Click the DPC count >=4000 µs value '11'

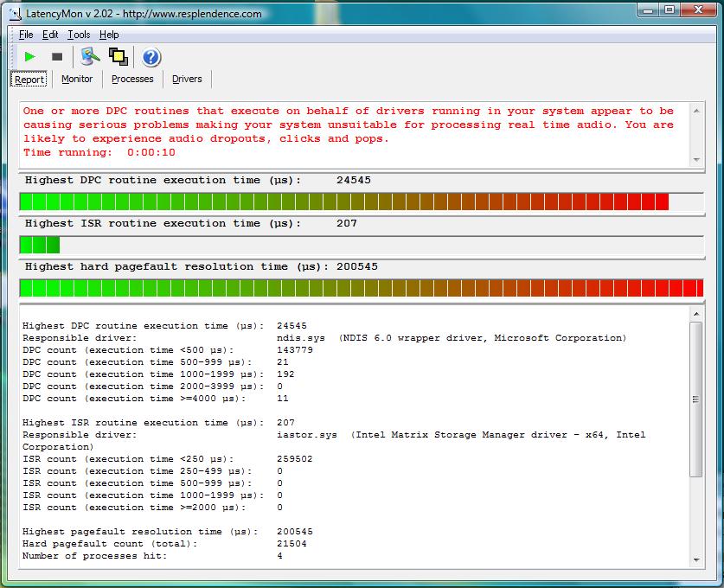click(283, 399)
